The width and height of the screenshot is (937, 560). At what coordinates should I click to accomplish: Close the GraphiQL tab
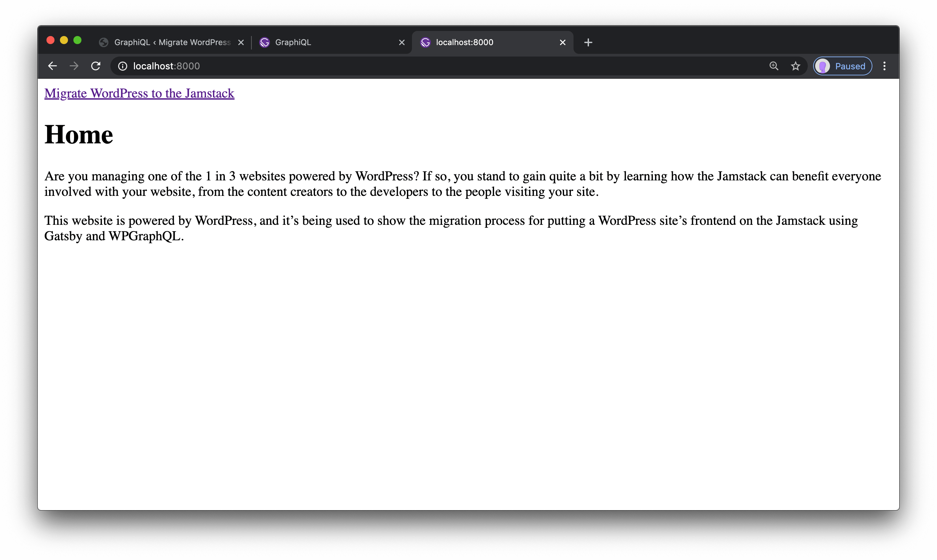402,42
